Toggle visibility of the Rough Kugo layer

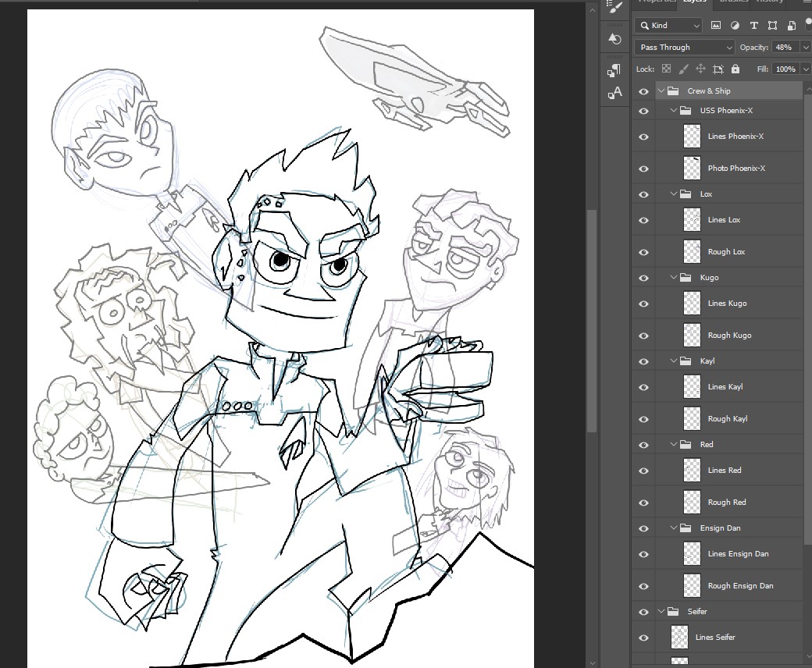[643, 335]
